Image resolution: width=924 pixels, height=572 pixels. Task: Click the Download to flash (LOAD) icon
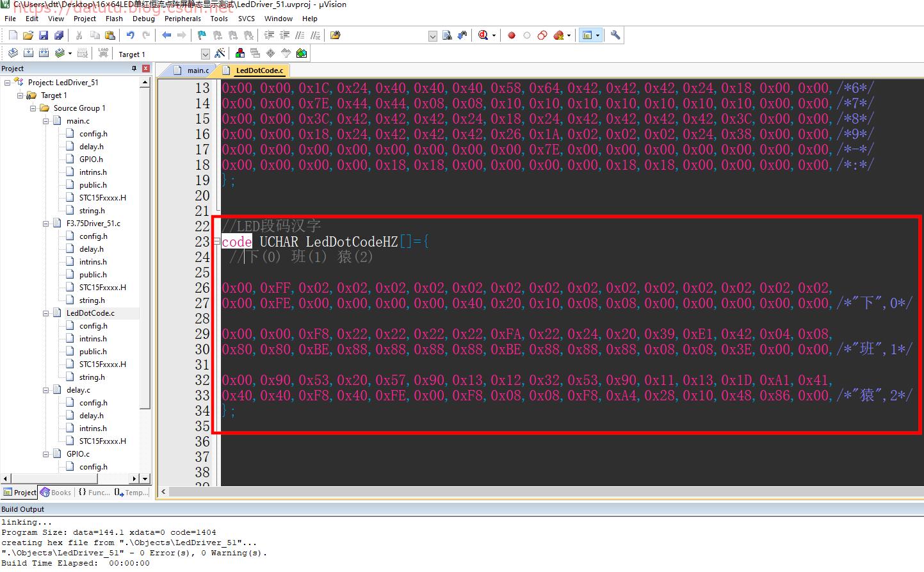tap(103, 53)
